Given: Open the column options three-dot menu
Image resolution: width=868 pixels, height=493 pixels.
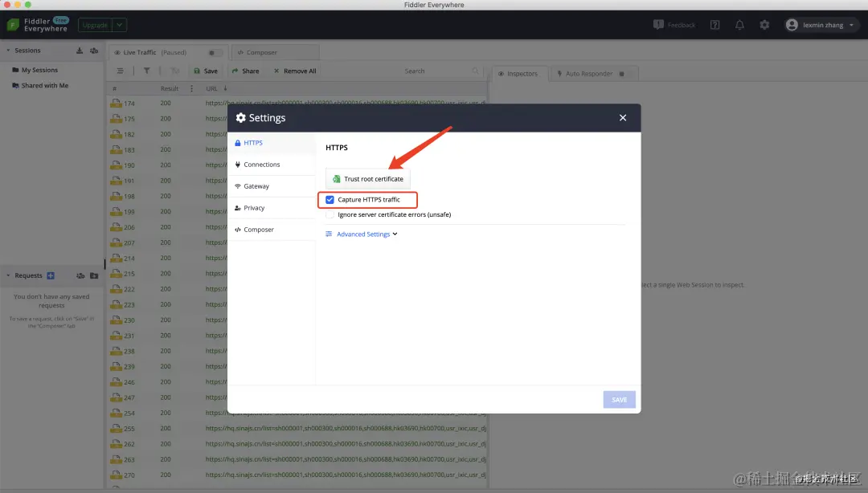Looking at the screenshot, I should (191, 88).
